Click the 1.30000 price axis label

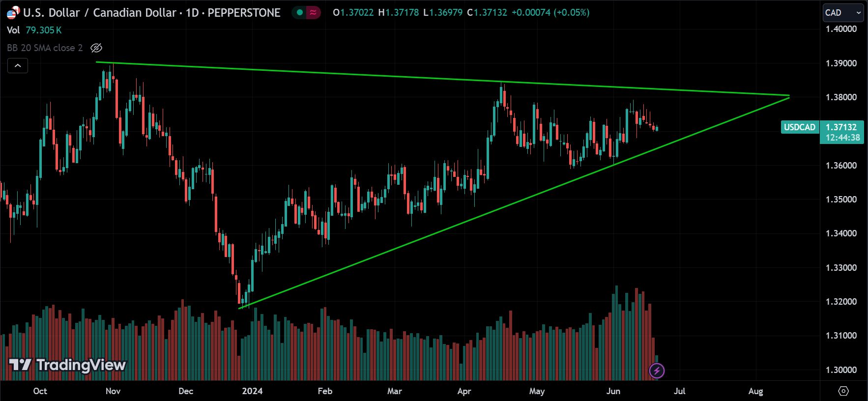point(841,370)
